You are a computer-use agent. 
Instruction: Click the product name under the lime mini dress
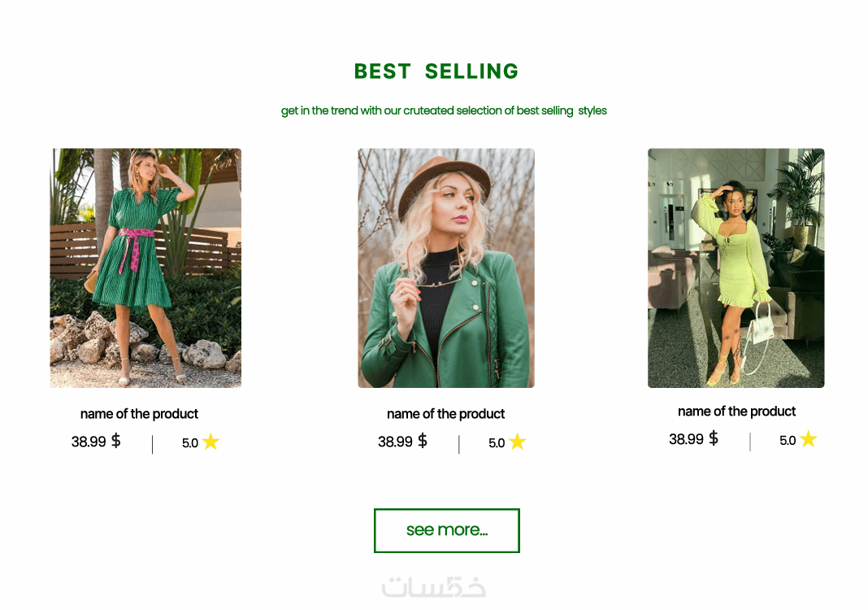736,412
